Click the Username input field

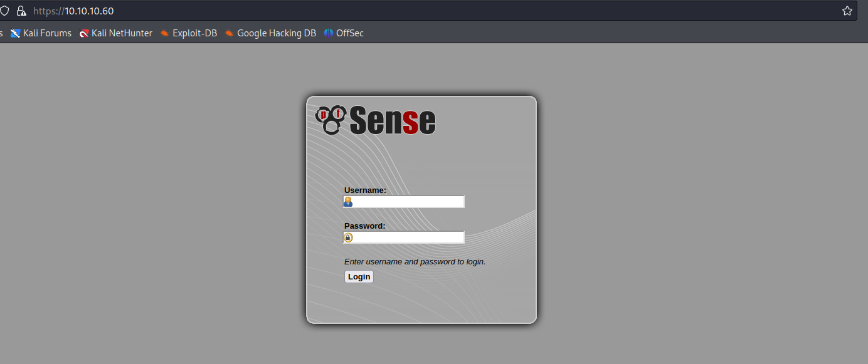click(404, 202)
